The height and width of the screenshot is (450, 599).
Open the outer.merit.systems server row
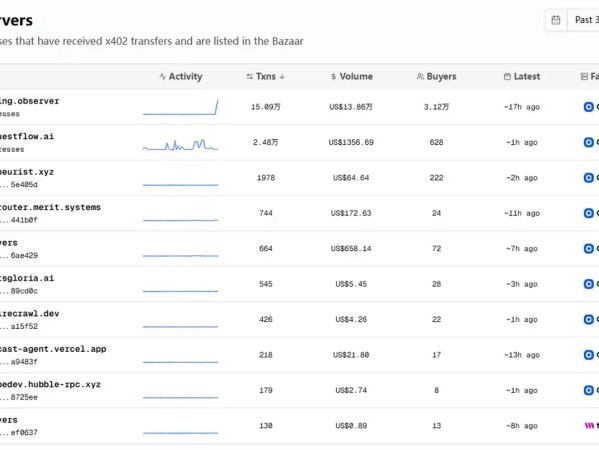click(x=300, y=213)
